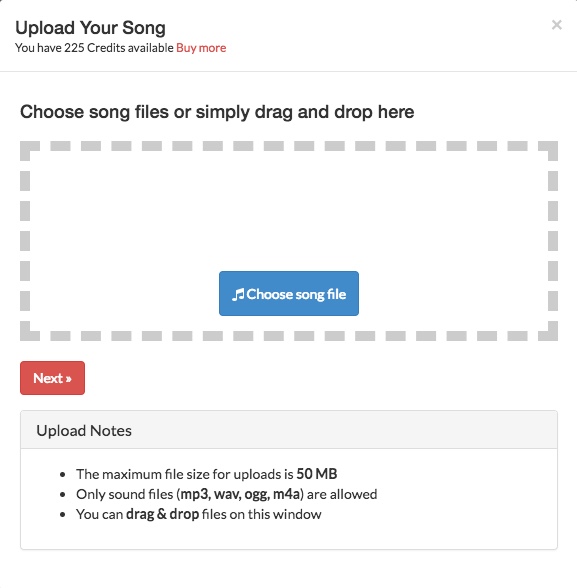Click the bold drag & drop text
This screenshot has width=577, height=588.
tap(162, 514)
